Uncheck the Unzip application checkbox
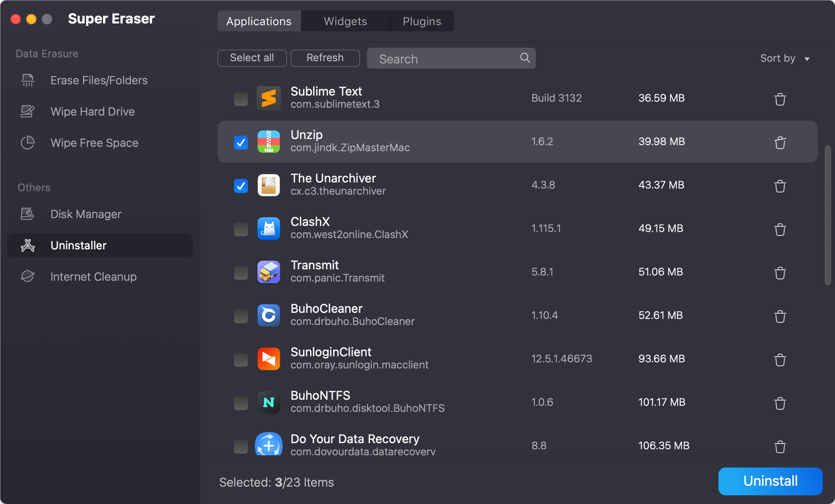835x504 pixels. pos(240,142)
